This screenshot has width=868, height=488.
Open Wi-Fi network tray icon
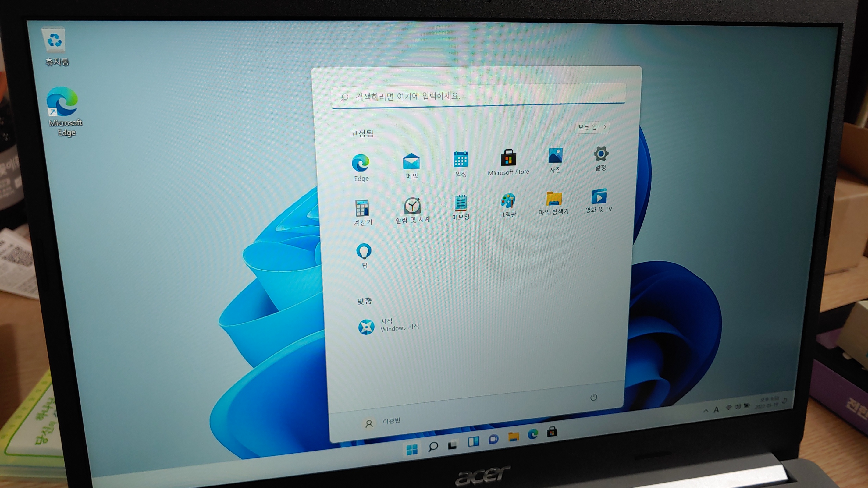(x=728, y=408)
